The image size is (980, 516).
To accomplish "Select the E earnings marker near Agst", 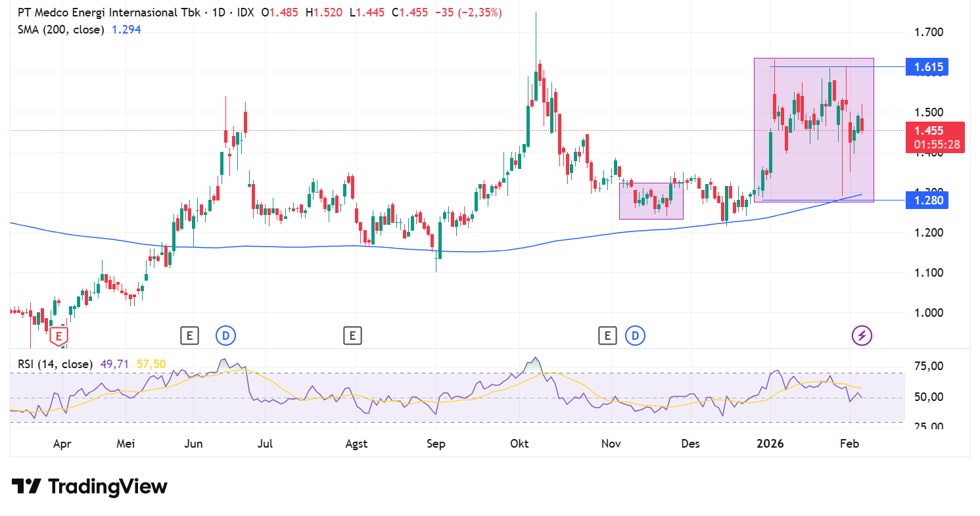I will [352, 336].
